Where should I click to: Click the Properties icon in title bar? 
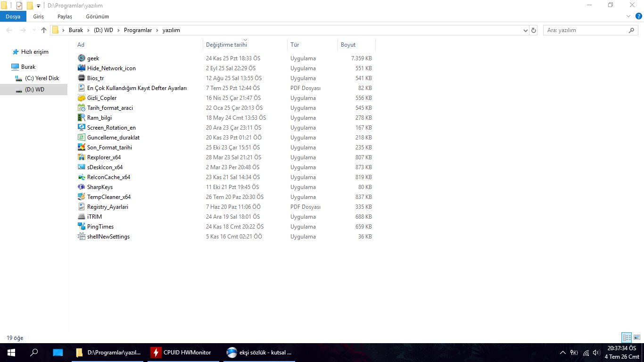(19, 6)
